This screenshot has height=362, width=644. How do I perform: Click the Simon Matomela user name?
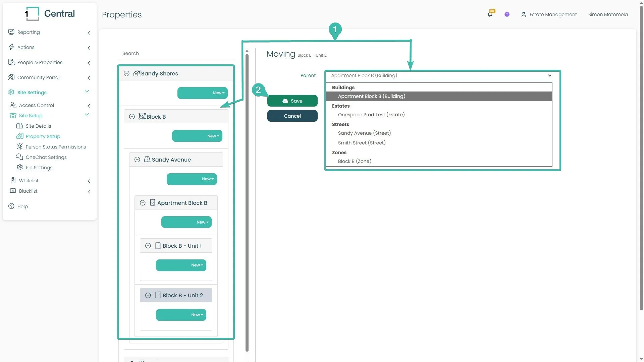coord(608,14)
